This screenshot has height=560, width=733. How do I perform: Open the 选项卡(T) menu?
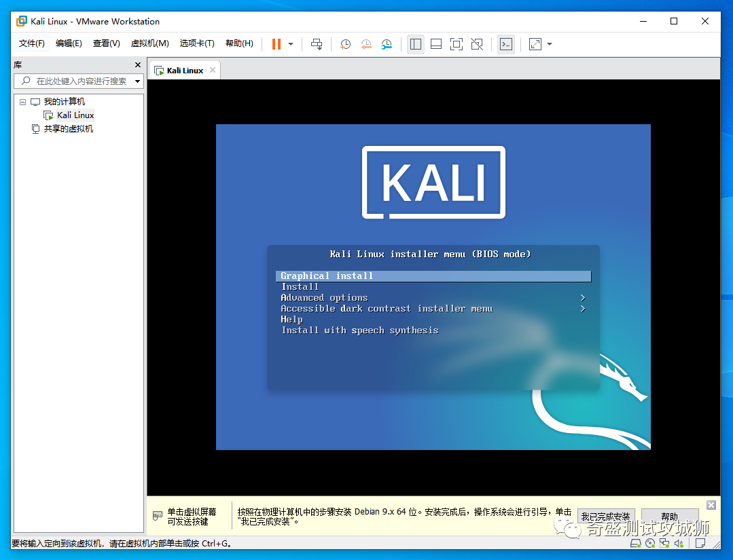(197, 43)
